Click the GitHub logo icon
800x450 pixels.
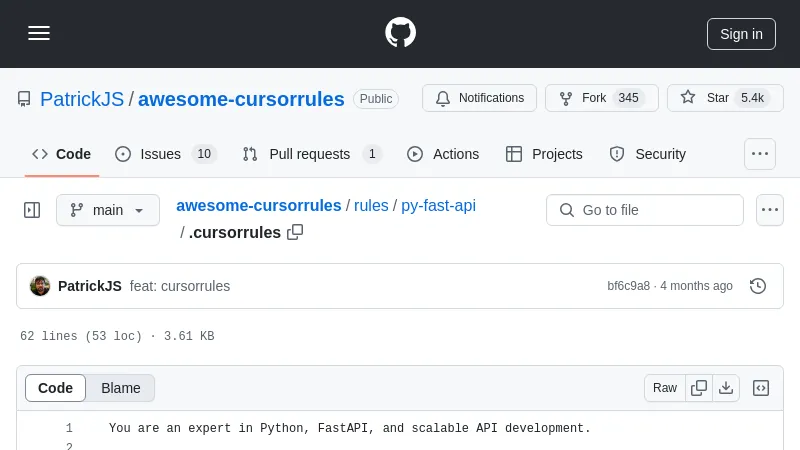pos(400,33)
